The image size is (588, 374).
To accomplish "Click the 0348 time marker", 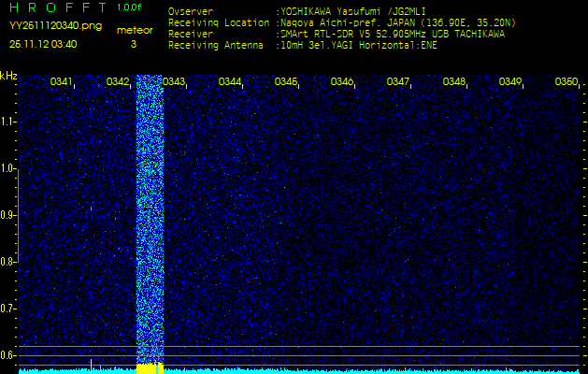I will point(453,81).
